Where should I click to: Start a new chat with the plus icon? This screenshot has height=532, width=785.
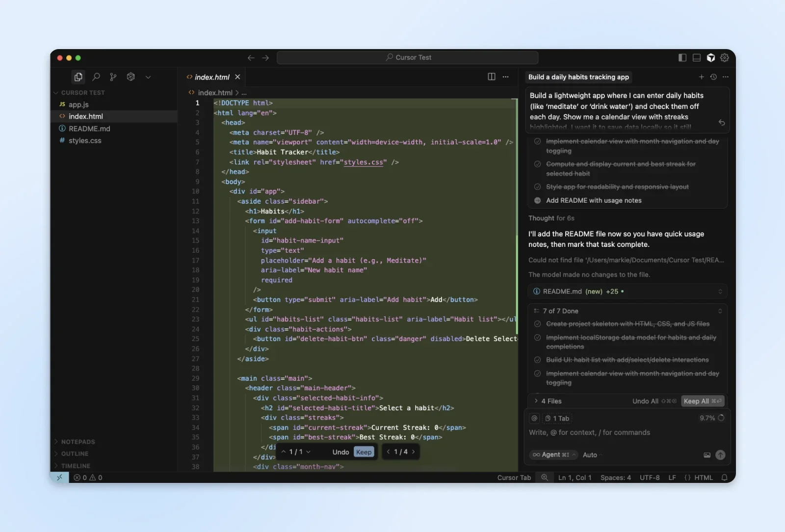[701, 77]
